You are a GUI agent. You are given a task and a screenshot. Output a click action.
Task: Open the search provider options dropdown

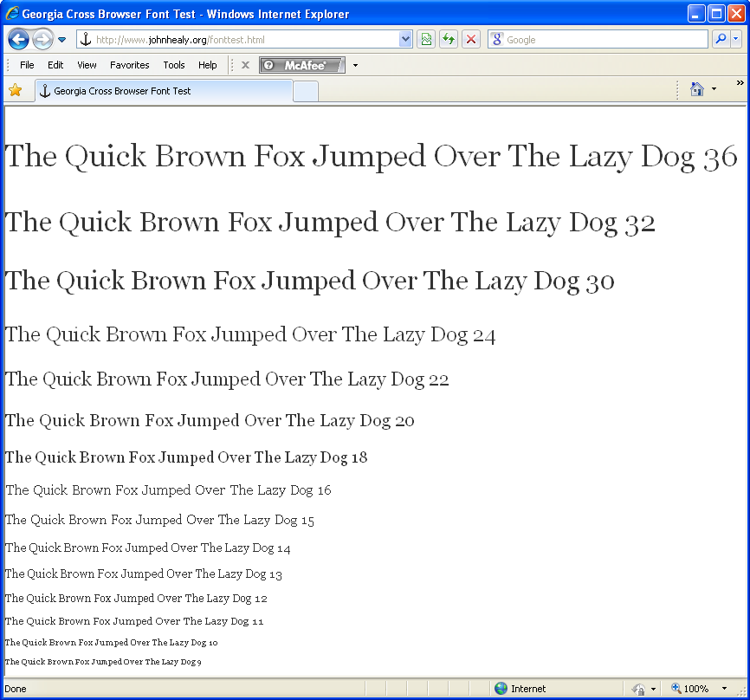[x=735, y=39]
